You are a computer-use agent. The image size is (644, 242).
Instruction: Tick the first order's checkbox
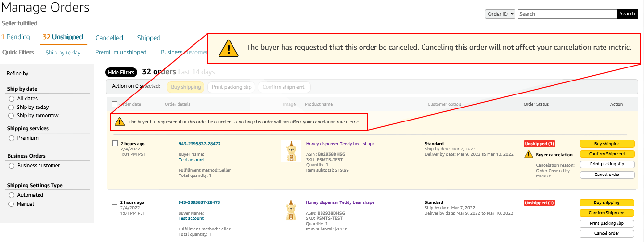[115, 143]
